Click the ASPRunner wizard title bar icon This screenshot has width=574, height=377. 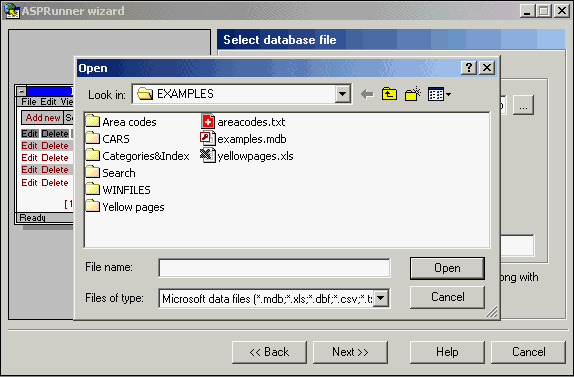pyautogui.click(x=12, y=11)
